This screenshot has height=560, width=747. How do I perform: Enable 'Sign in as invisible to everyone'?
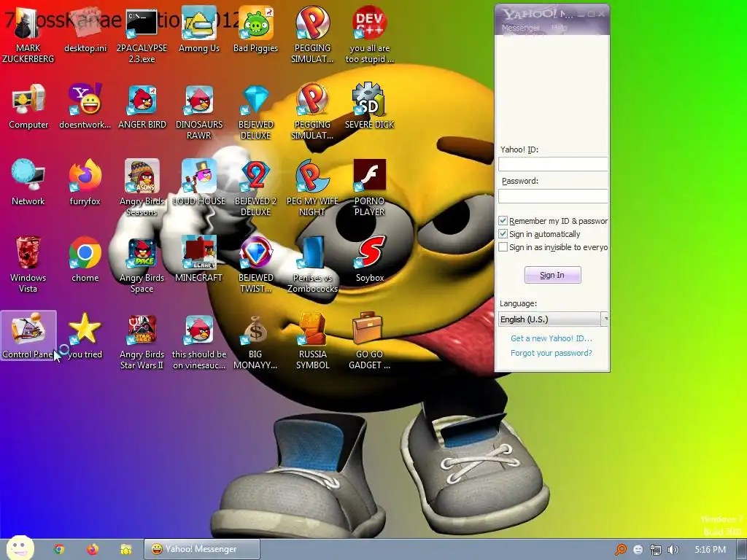click(503, 247)
